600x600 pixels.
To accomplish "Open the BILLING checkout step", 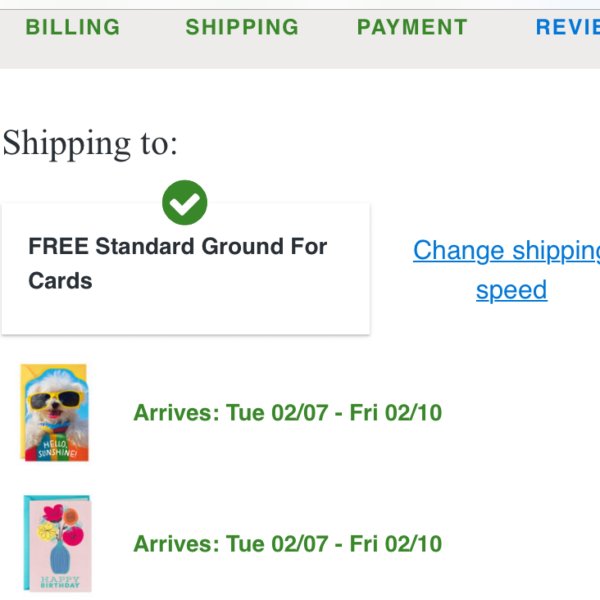I will click(x=73, y=27).
